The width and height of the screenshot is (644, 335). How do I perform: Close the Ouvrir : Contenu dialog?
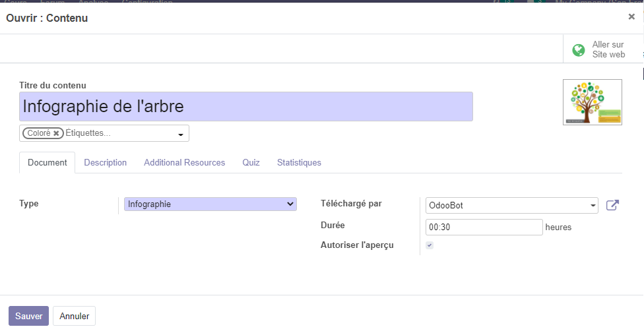coord(631,17)
